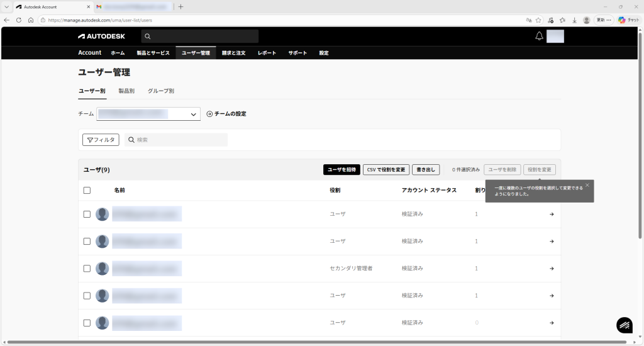Select the checkbox for セカンダリ管理者 row
Screen dimensions: 644x346
point(87,268)
